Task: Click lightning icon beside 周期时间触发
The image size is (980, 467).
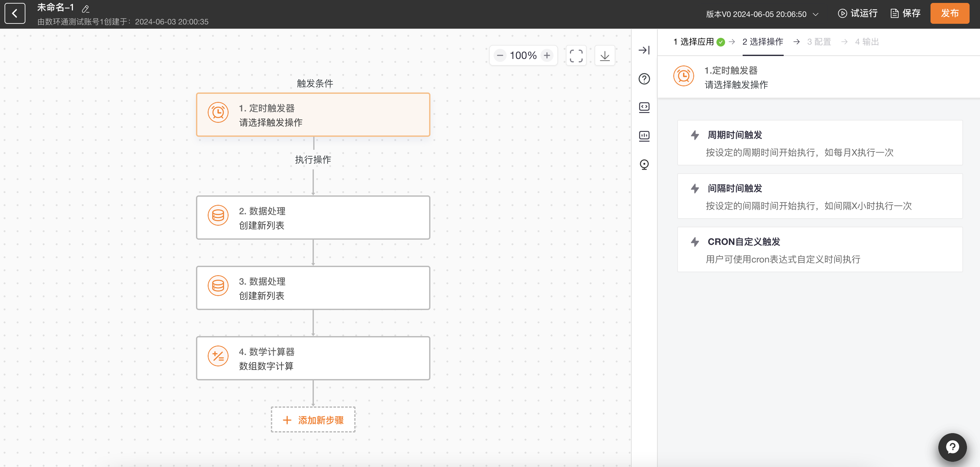Action: click(x=695, y=135)
